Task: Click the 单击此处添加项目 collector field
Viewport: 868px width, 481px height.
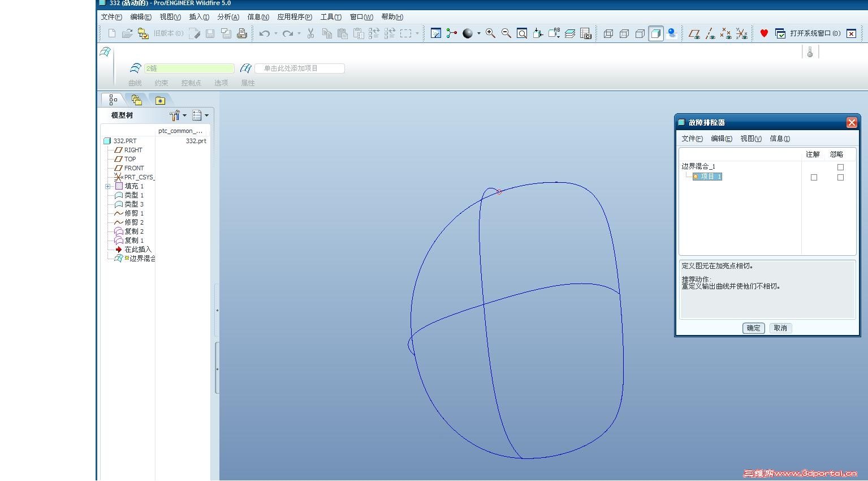Action: pyautogui.click(x=300, y=68)
